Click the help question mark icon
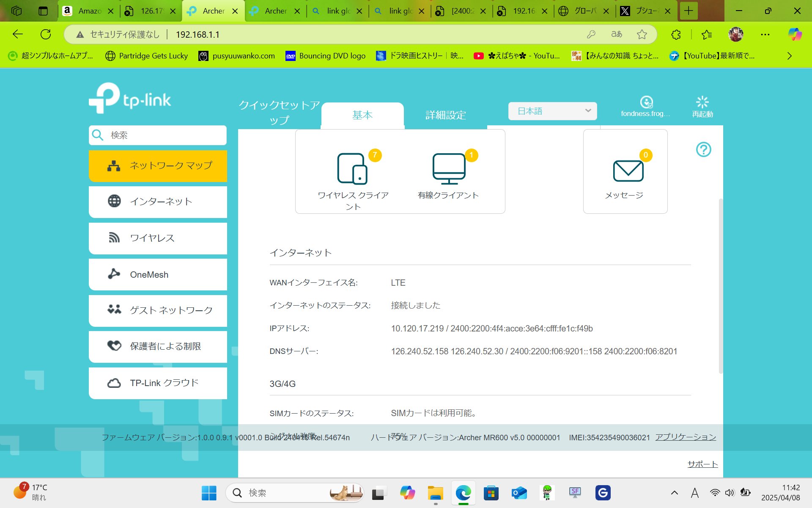This screenshot has height=508, width=812. (703, 149)
